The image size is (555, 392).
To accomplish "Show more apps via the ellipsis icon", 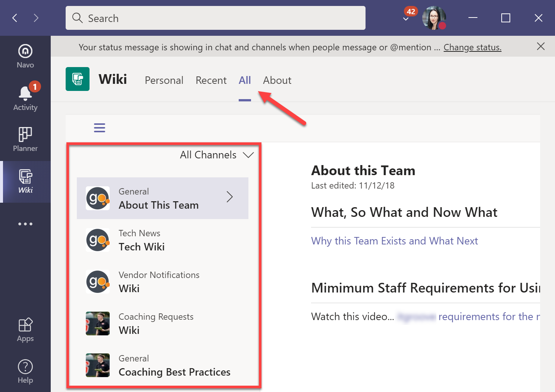I will [25, 224].
